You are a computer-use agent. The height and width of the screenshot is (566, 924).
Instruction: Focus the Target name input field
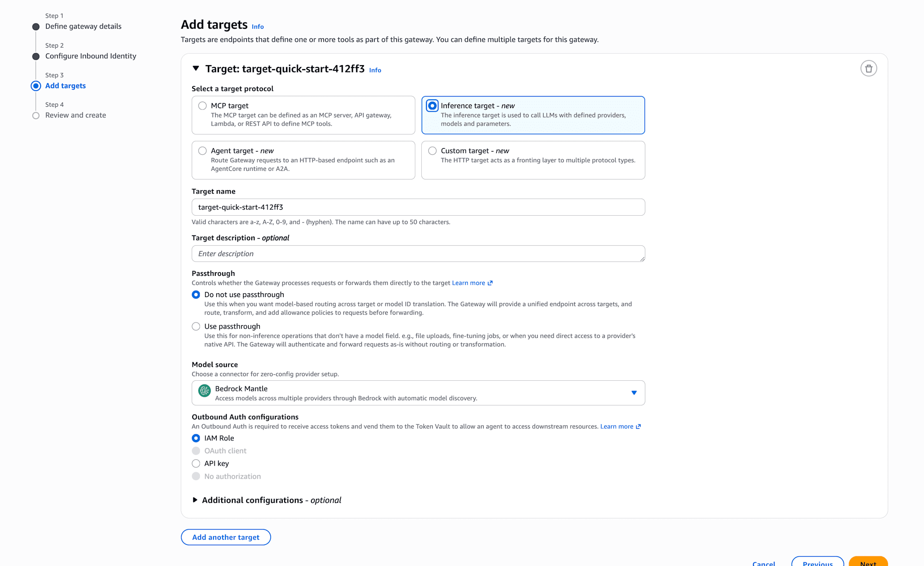pos(418,207)
